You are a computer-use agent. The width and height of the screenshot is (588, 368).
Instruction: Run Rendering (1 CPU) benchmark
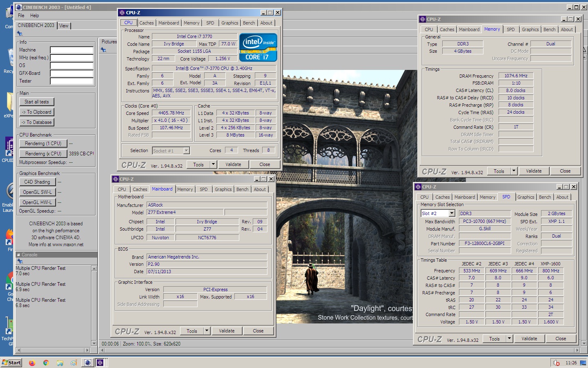point(43,144)
